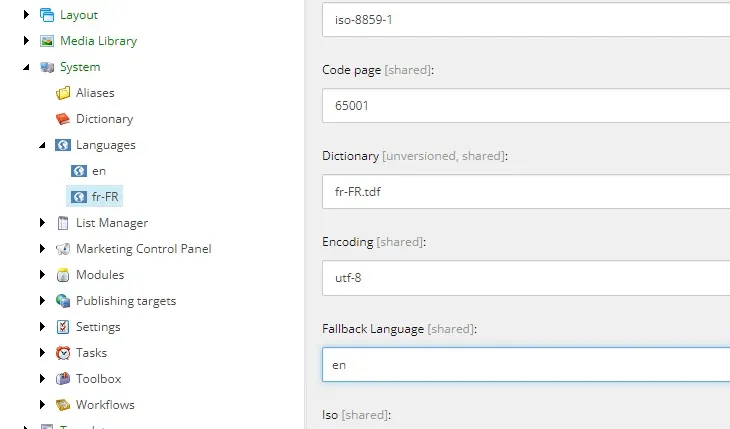Click the Dictionary red book icon
The height and width of the screenshot is (429, 730).
63,119
